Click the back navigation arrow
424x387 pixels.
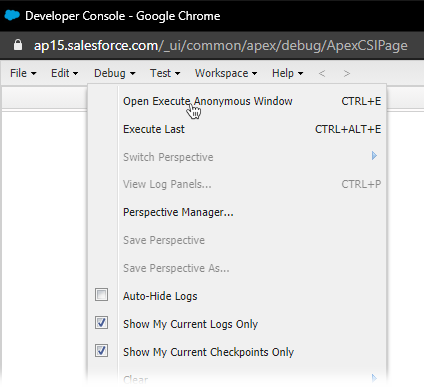pos(322,73)
